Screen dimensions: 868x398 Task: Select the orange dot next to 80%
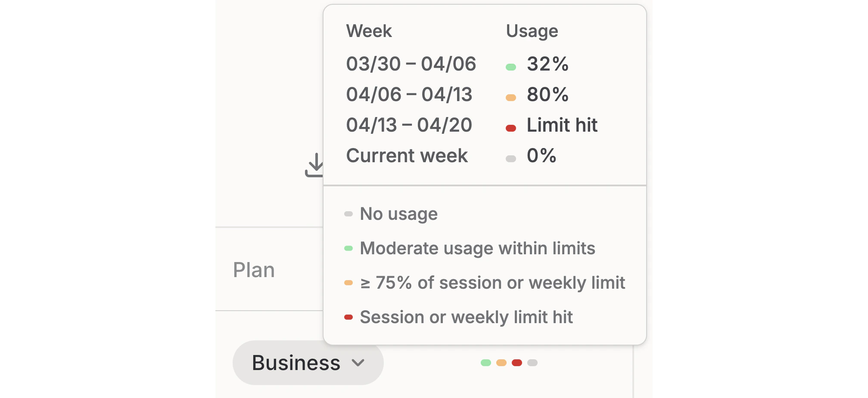511,96
